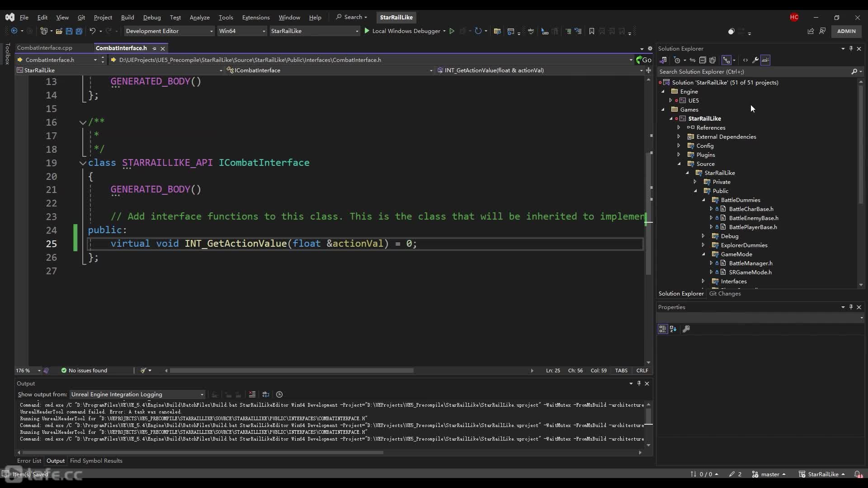Pin the Output panel
This screenshot has height=488, width=868.
639,383
